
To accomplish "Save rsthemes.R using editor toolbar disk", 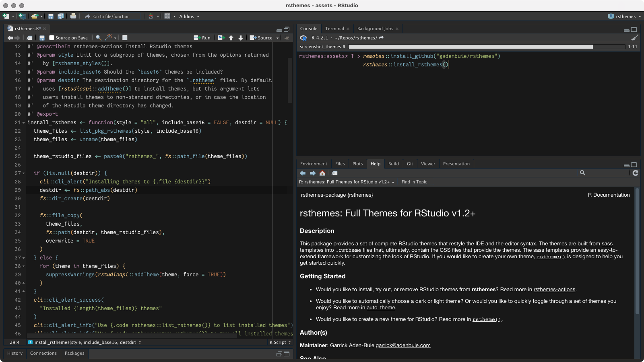I will pos(42,38).
